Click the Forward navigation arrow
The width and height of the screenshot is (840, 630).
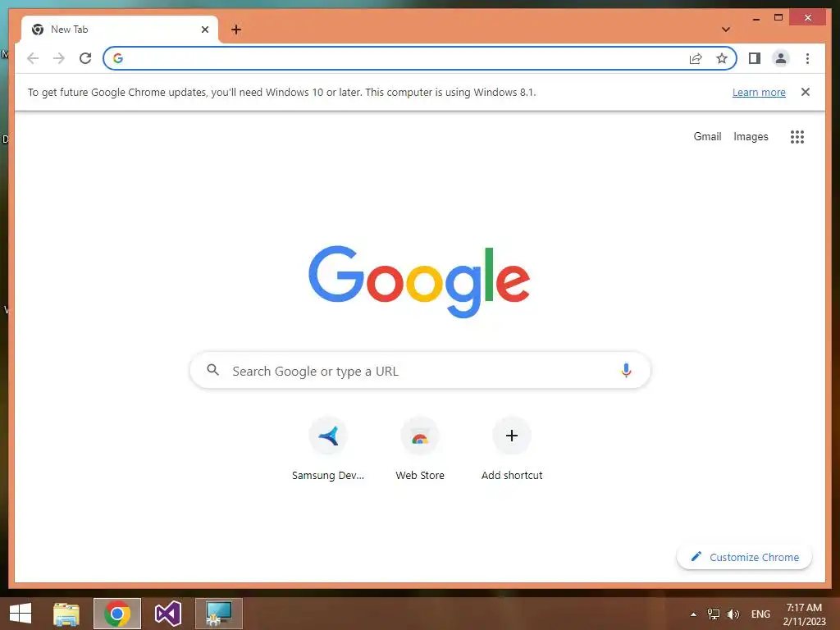(59, 58)
